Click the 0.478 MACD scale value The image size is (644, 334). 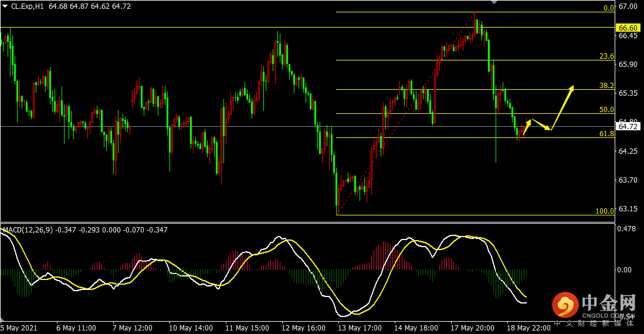tap(627, 229)
